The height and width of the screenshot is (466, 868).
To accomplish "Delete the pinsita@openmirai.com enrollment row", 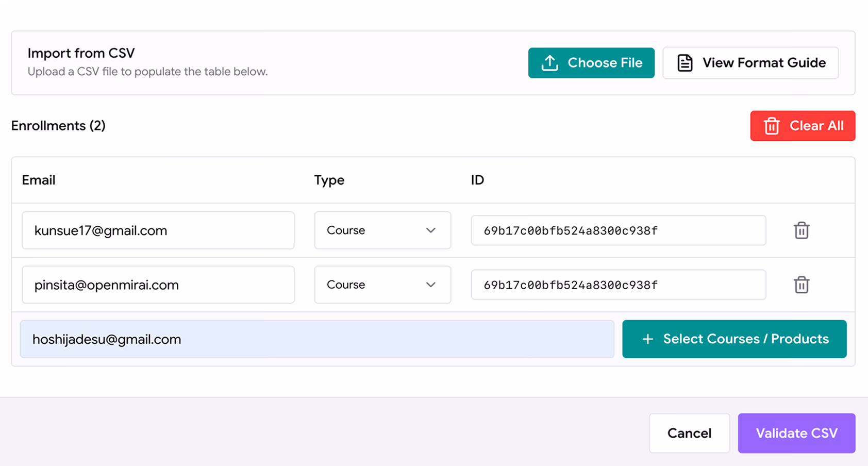I will (802, 285).
